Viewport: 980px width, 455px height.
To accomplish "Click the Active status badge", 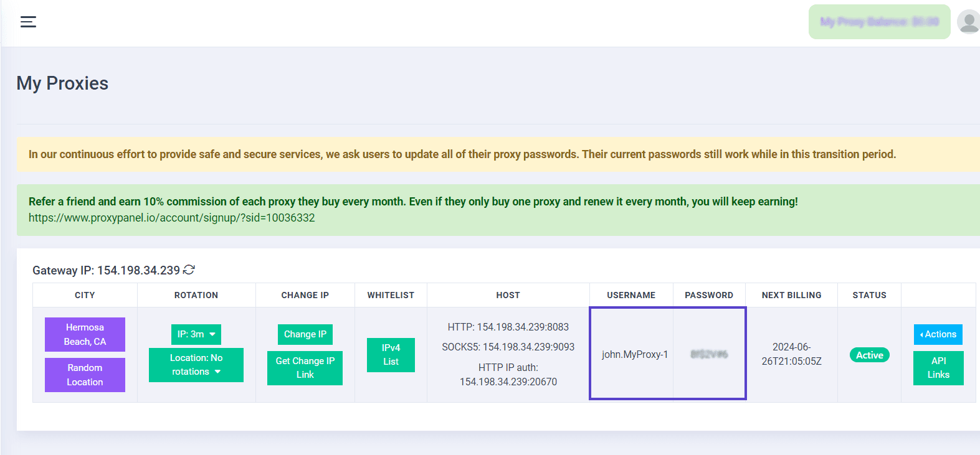I will coord(869,355).
